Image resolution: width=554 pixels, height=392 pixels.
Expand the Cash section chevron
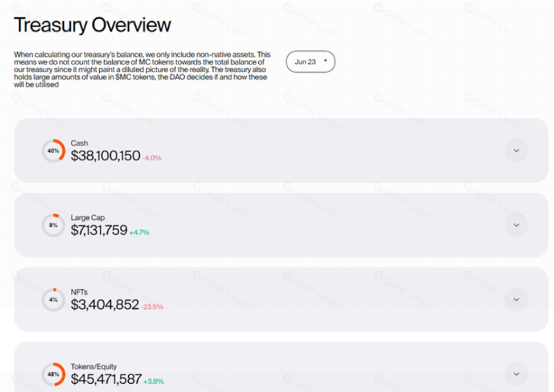click(516, 151)
